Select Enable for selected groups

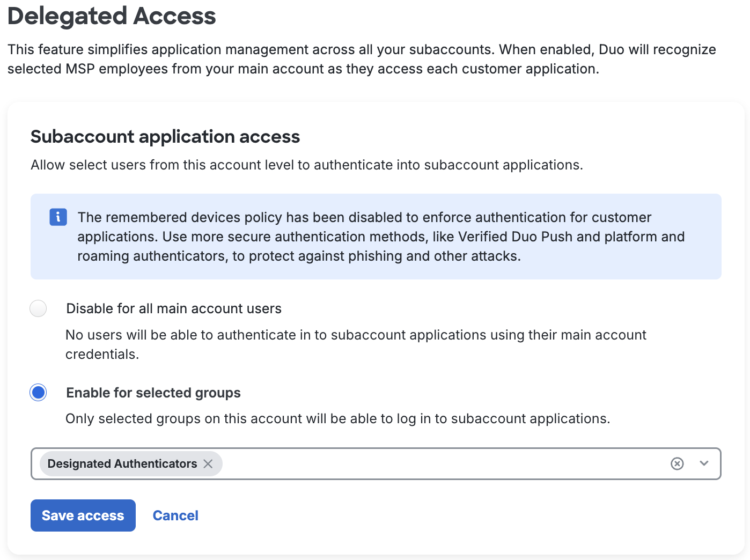(38, 393)
